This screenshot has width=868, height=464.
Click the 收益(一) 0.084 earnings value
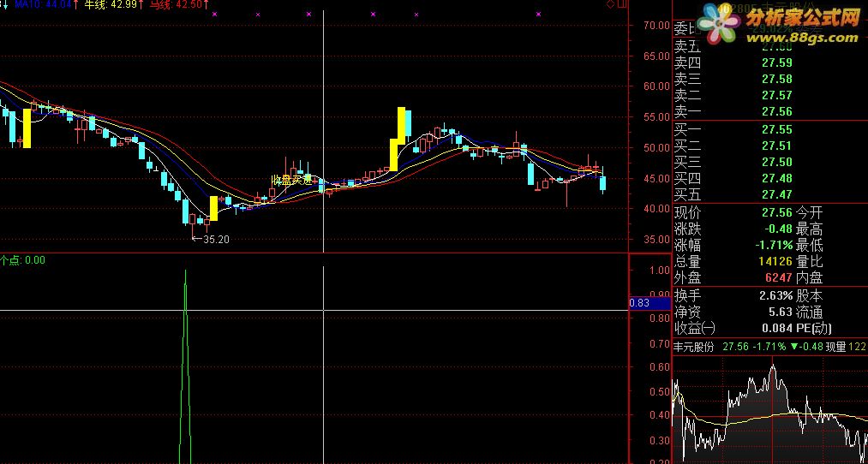click(777, 329)
